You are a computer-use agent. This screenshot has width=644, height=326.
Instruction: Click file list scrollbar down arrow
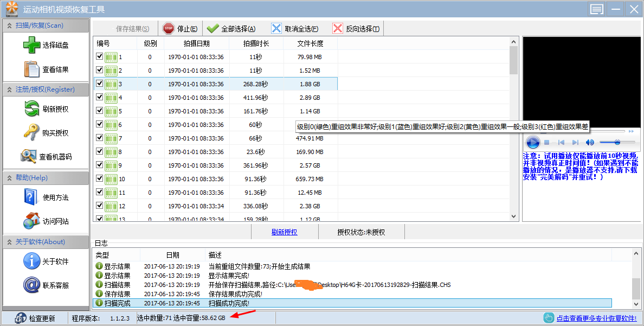(x=513, y=216)
